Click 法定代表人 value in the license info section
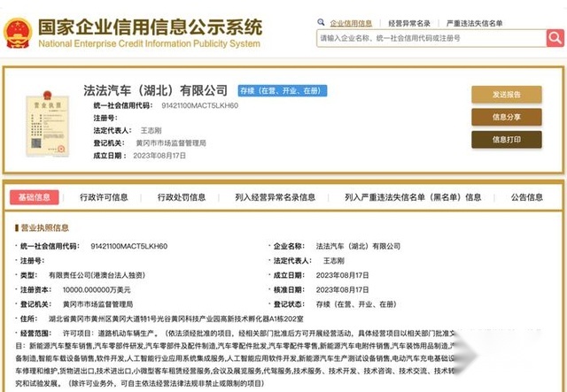Screen dimensions: 567x392 (333, 261)
